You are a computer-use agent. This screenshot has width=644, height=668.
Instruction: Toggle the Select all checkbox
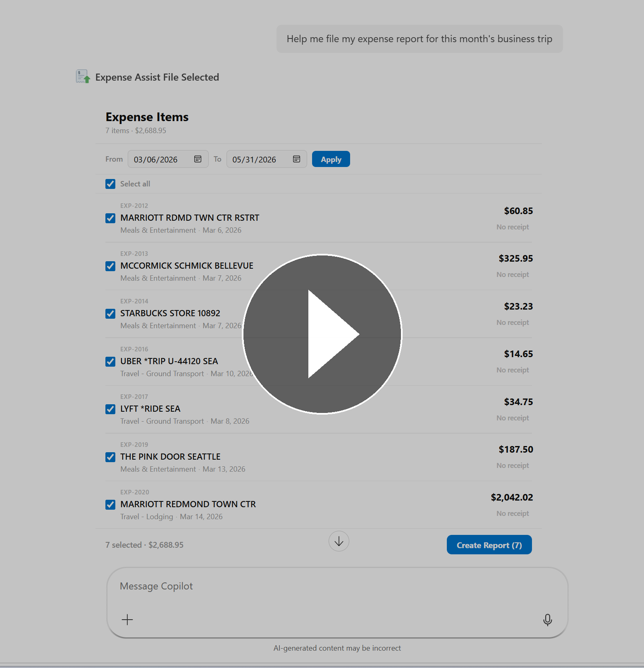pos(110,184)
